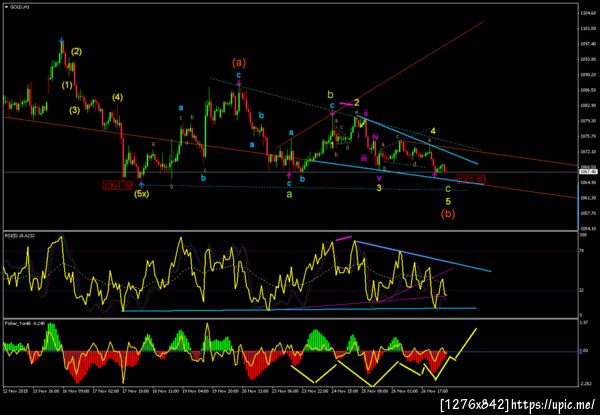The height and width of the screenshot is (415, 600).
Task: Select the blue up arrow above (5x)
Action: [x=141, y=185]
